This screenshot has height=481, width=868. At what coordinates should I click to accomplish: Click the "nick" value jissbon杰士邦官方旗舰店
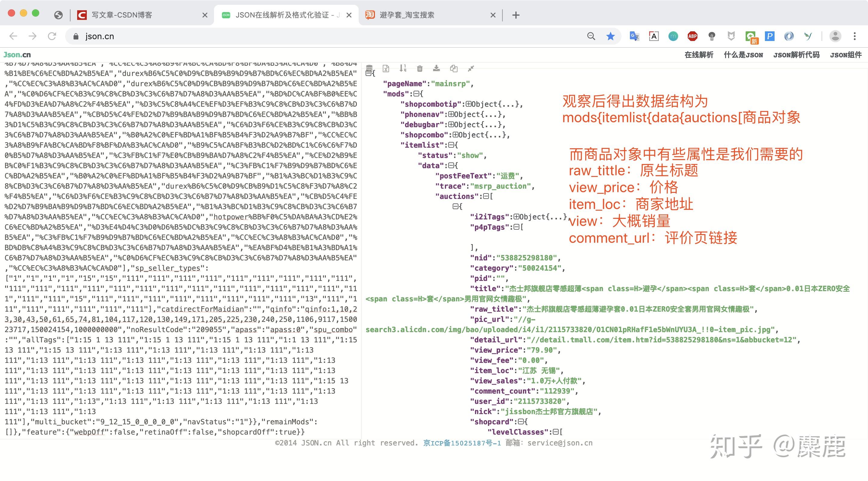pos(549,412)
